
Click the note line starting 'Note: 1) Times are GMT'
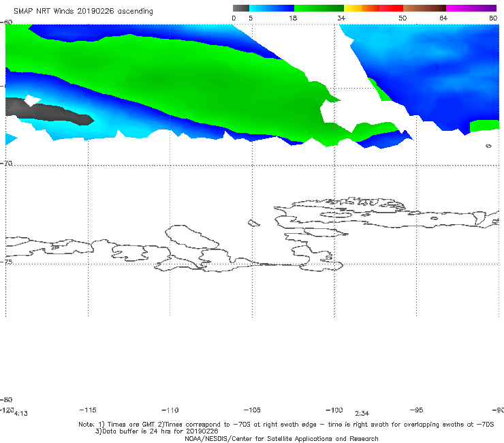click(x=286, y=425)
